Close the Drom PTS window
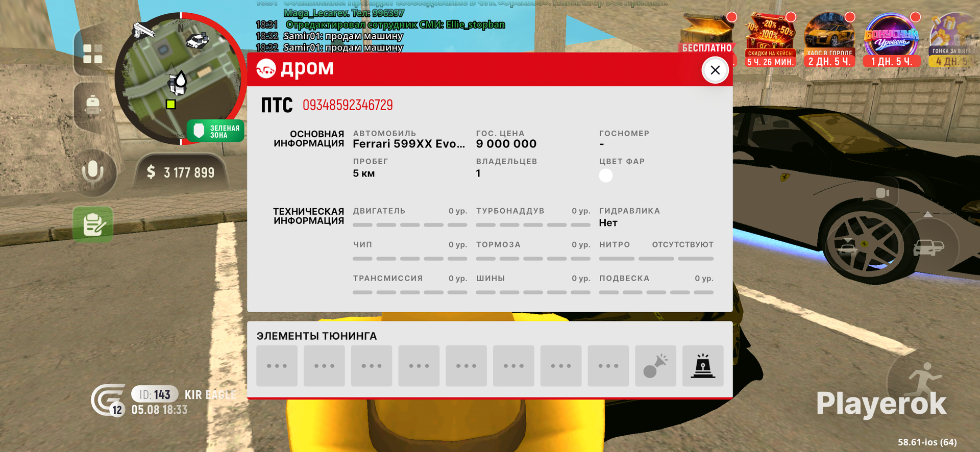This screenshot has width=980, height=452. (715, 70)
